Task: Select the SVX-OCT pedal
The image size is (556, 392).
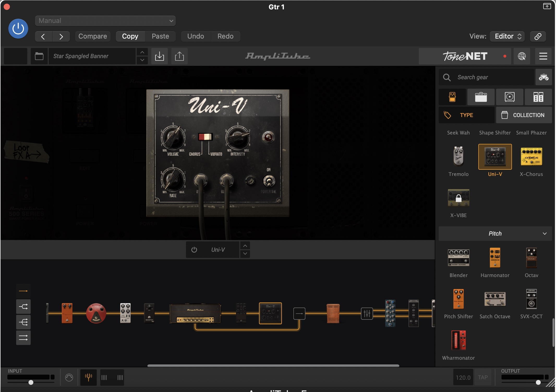Action: coord(531,299)
